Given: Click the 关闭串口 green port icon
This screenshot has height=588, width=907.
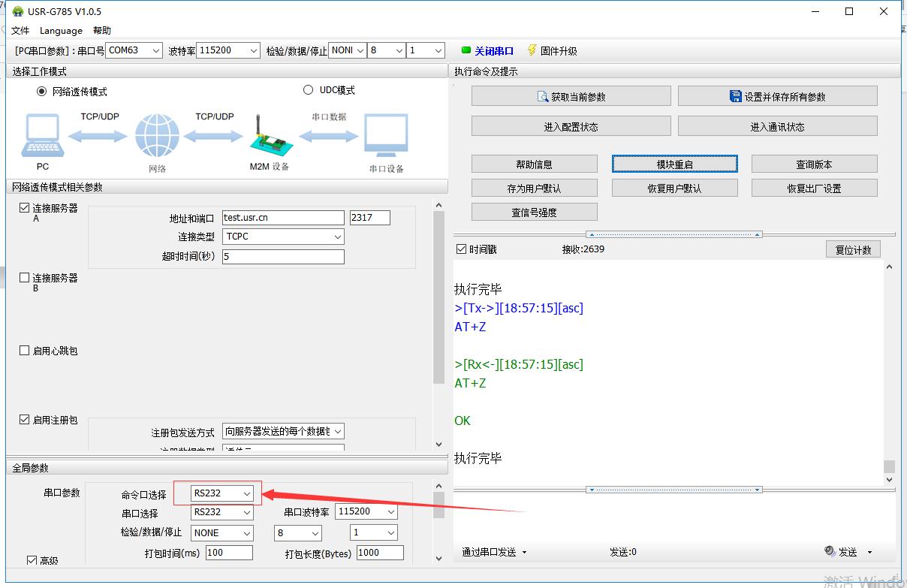Looking at the screenshot, I should [466, 51].
